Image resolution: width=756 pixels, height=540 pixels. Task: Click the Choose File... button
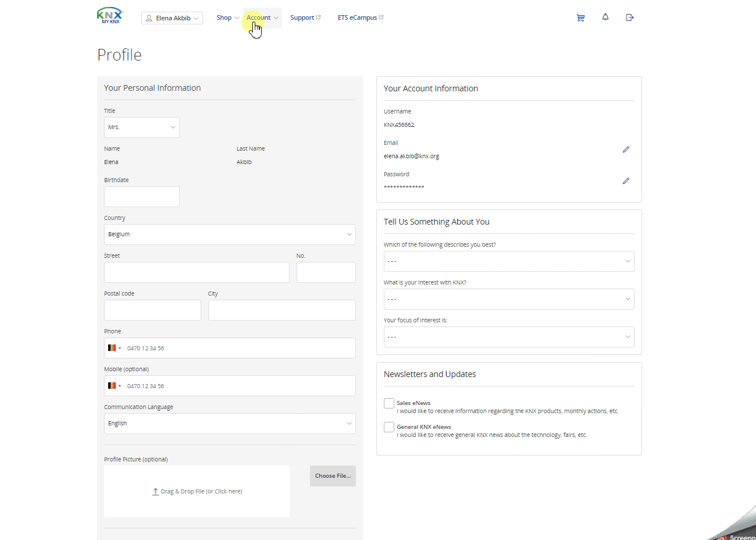333,476
